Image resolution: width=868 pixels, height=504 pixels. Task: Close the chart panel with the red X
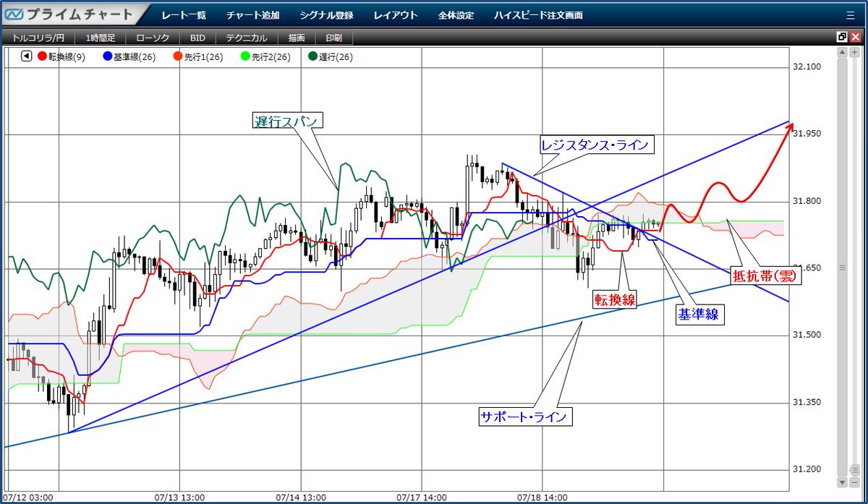[x=854, y=37]
